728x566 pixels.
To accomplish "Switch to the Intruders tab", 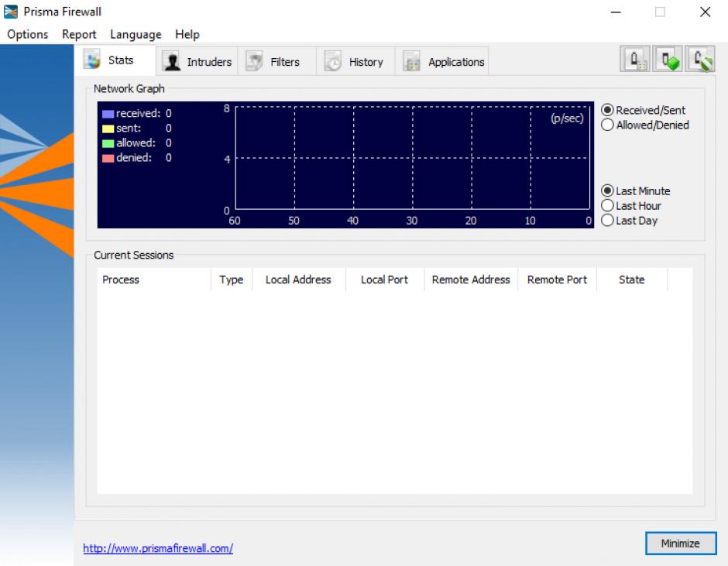I will [x=197, y=62].
